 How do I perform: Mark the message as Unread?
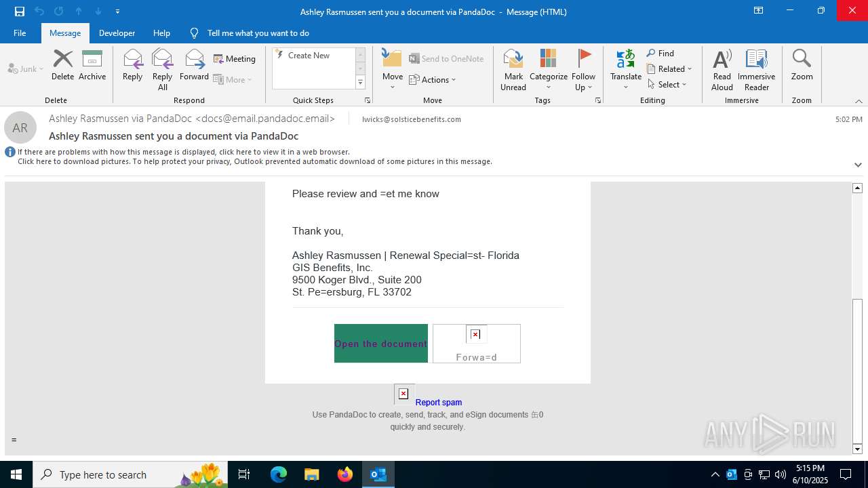coord(513,69)
